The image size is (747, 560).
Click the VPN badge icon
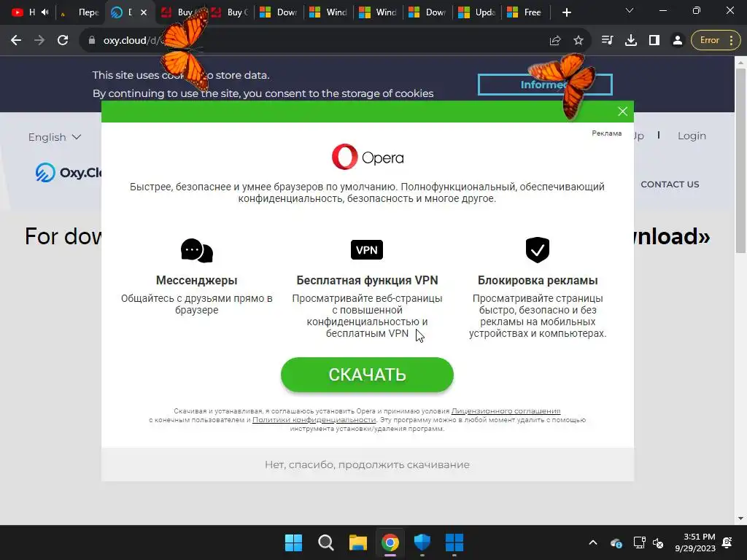click(x=367, y=250)
